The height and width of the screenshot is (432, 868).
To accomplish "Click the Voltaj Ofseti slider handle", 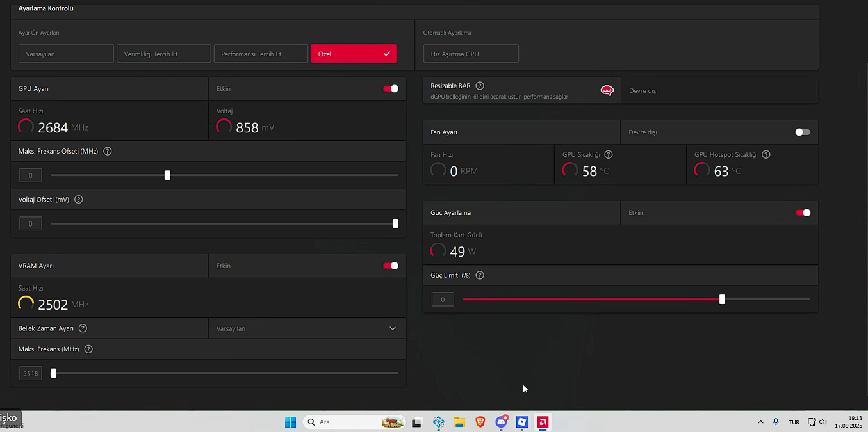I will click(x=395, y=223).
